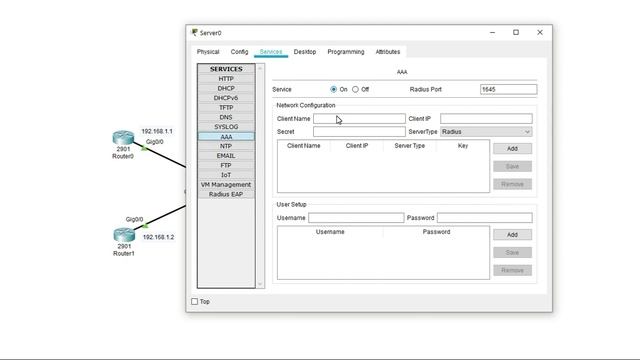Click Save in Network Configuration

coord(512,167)
